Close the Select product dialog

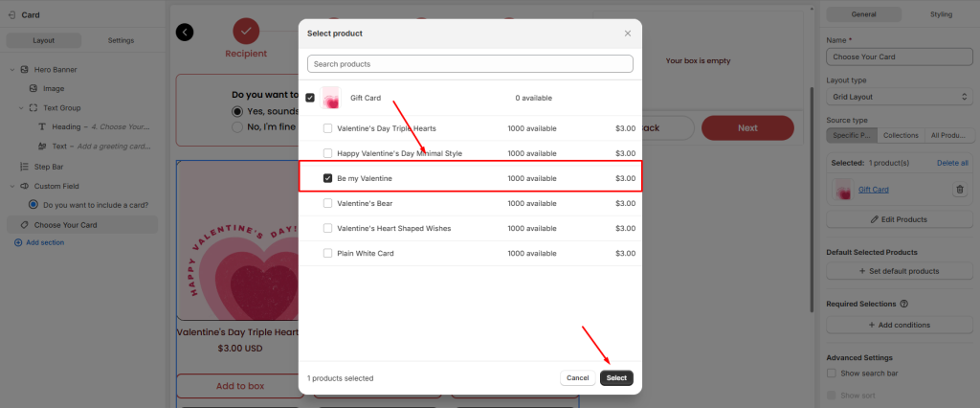628,34
